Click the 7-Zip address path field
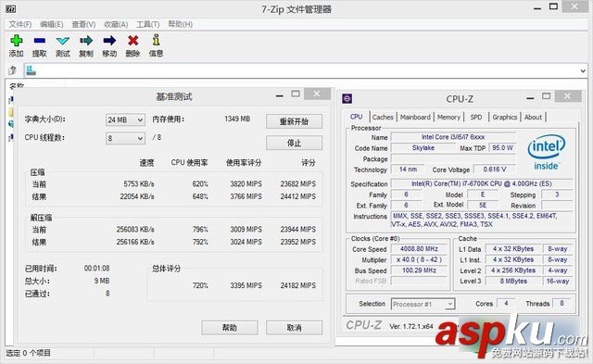 pyautogui.click(x=306, y=70)
